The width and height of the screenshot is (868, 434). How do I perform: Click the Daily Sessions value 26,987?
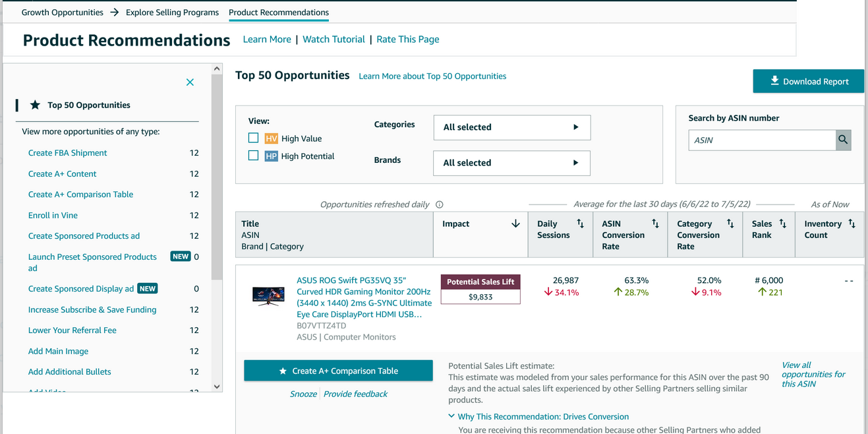[x=566, y=281]
